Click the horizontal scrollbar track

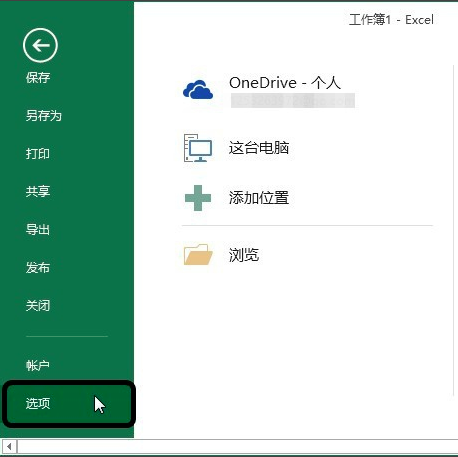(238, 446)
